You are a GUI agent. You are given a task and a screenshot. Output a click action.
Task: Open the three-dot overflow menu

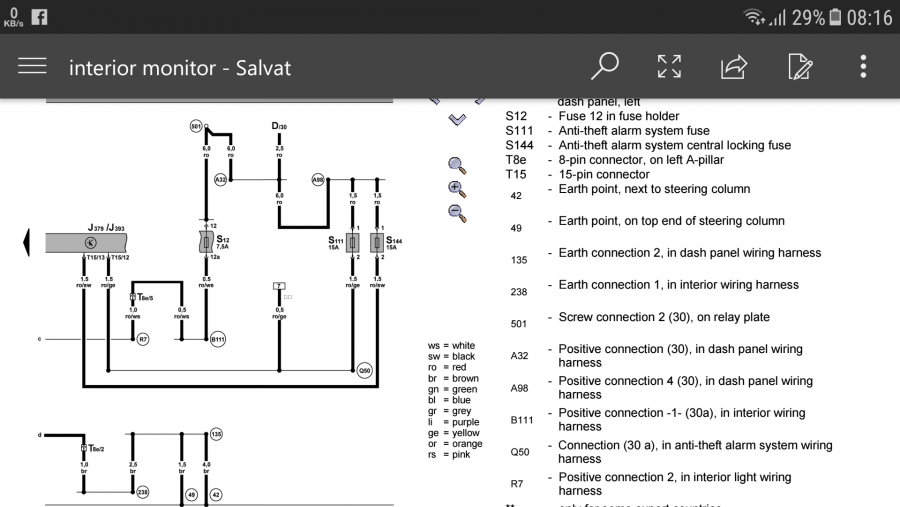(x=864, y=67)
